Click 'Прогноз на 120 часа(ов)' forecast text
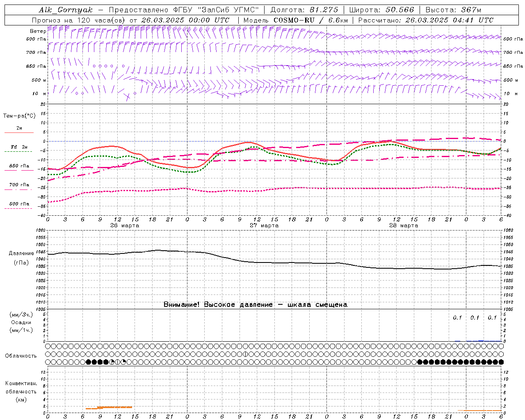 pos(79,20)
